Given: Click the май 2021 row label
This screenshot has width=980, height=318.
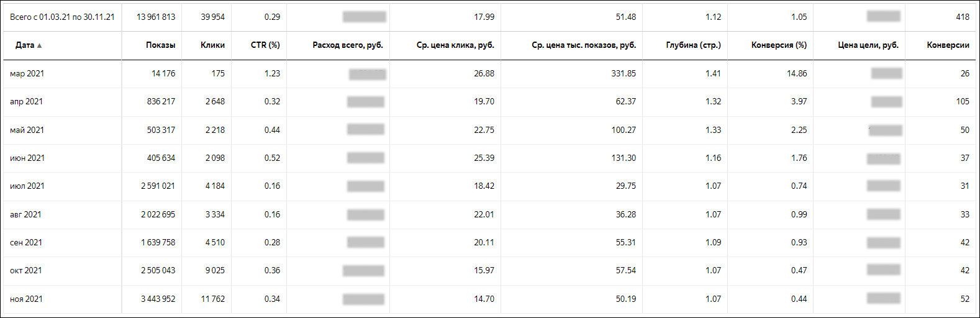Looking at the screenshot, I should pos(27,130).
